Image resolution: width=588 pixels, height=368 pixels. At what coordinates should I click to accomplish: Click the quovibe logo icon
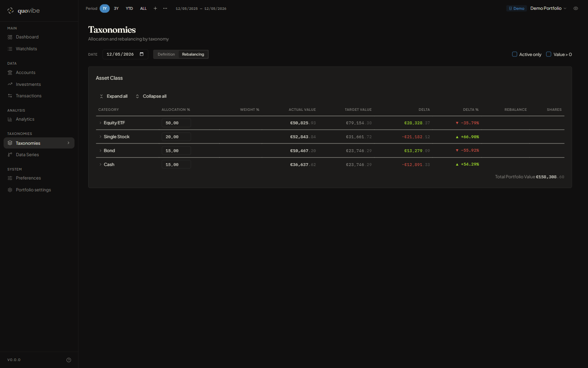pyautogui.click(x=11, y=11)
